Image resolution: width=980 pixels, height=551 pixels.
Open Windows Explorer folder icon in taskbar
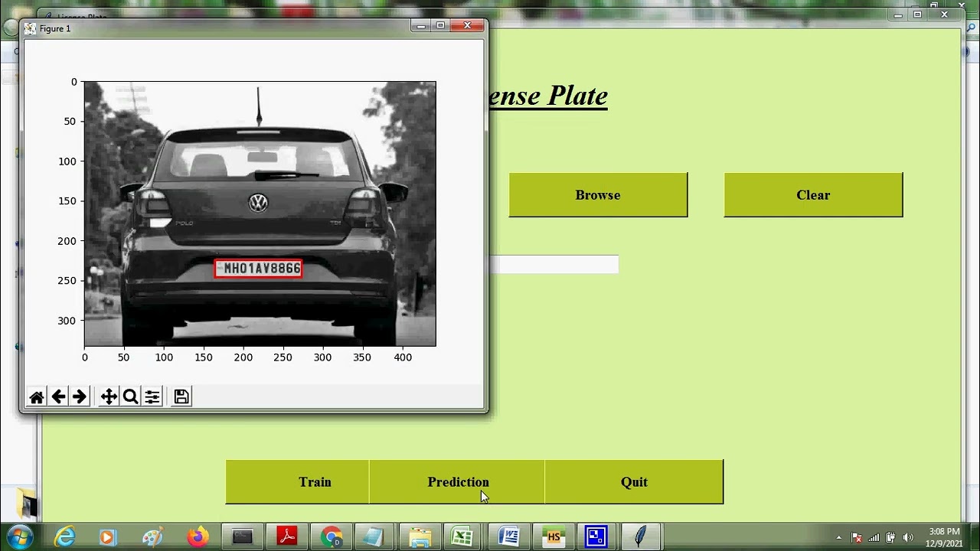coord(420,537)
